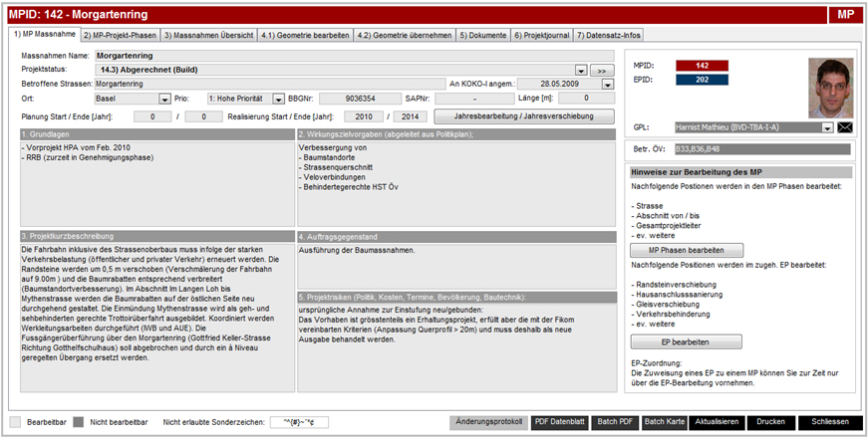The width and height of the screenshot is (868, 440).
Task: Go to the 6) Projektjournal tab
Action: pos(542,36)
